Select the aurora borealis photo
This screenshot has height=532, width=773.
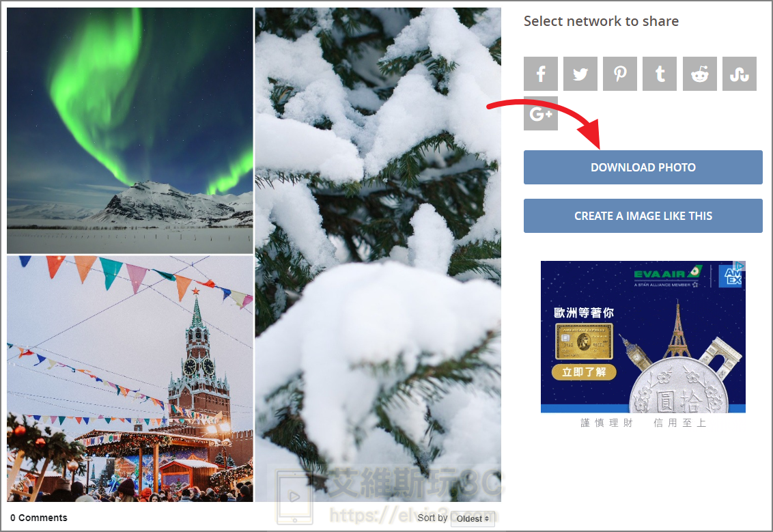pos(130,130)
